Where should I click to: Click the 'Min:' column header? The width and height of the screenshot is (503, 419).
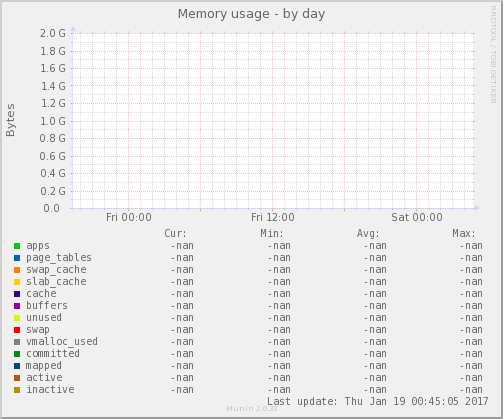coord(272,233)
